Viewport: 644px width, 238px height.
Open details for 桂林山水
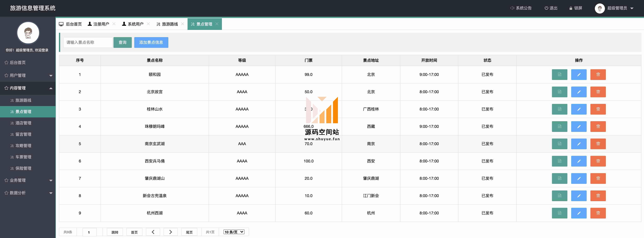coord(560,109)
